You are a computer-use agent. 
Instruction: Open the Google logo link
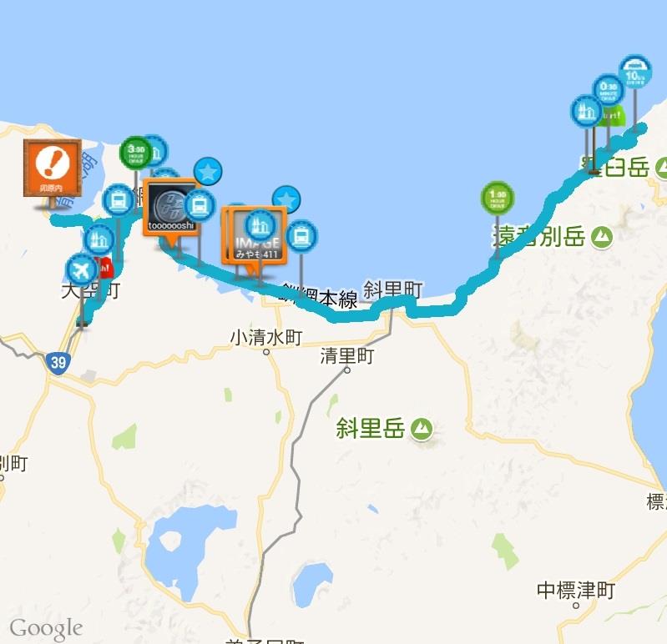(46, 629)
